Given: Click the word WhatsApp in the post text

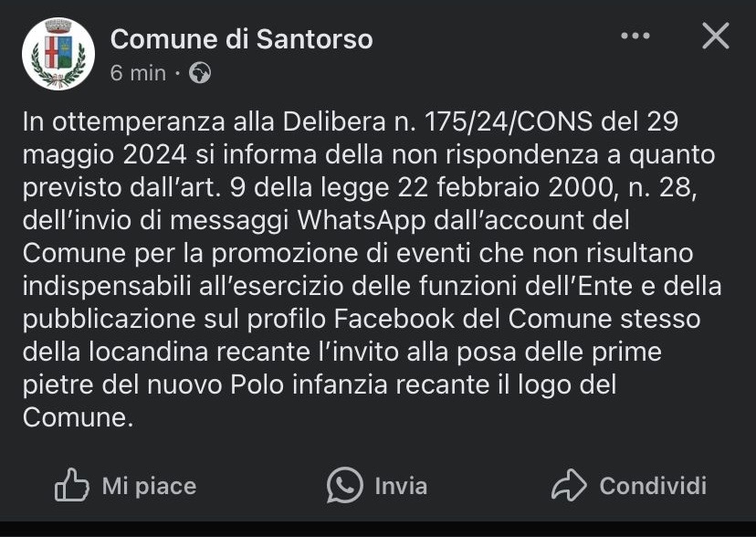Looking at the screenshot, I should click(362, 220).
